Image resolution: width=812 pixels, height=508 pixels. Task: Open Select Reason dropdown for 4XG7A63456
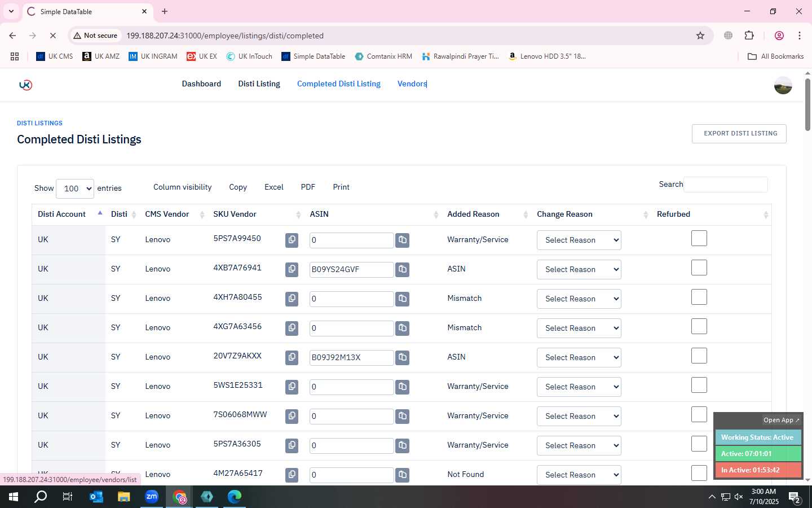click(x=579, y=328)
